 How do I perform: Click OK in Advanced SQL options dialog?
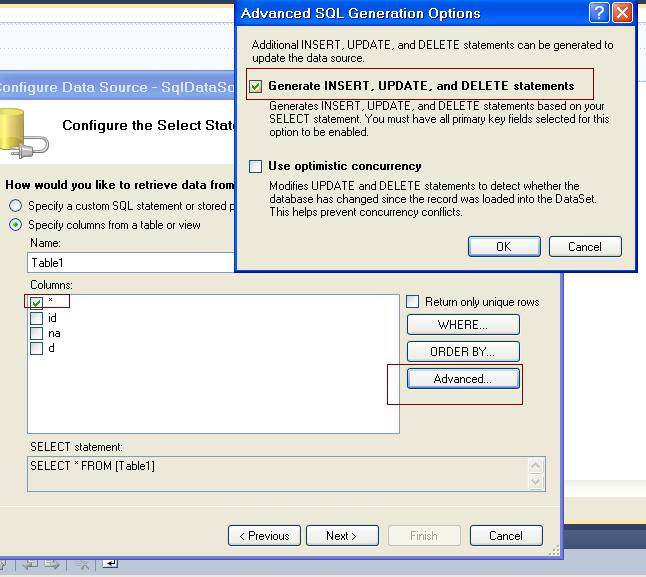[x=504, y=246]
